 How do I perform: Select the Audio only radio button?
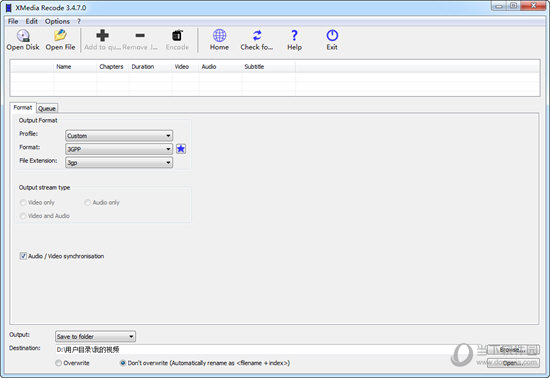pyautogui.click(x=87, y=203)
